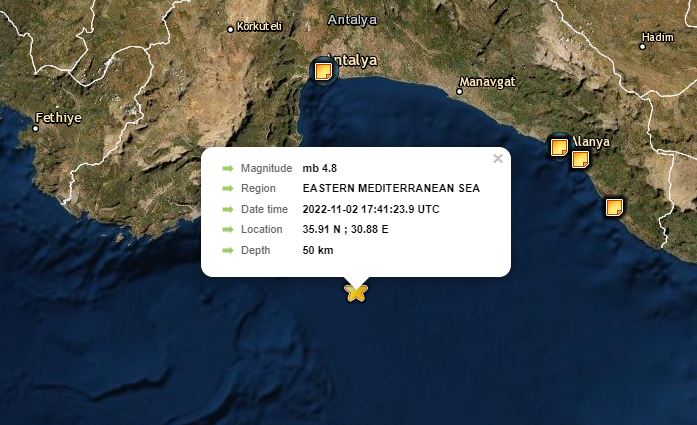Click the EASTERN MEDITERRANEAN SEA region text

click(391, 188)
